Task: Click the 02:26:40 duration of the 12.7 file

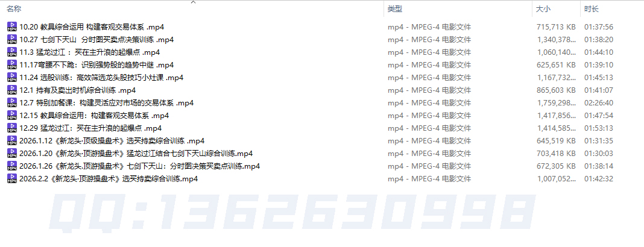Action: [x=599, y=102]
